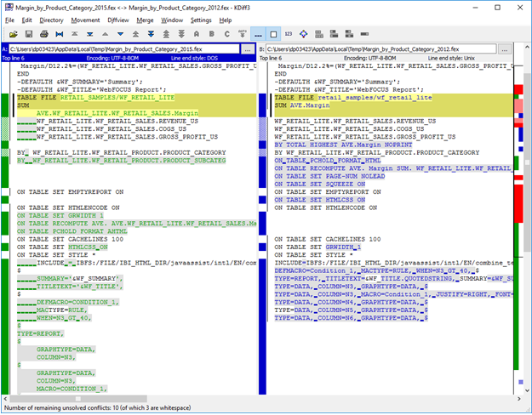Image resolution: width=532 pixels, height=415 pixels.
Task: Open the Settings menu
Action: (201, 20)
